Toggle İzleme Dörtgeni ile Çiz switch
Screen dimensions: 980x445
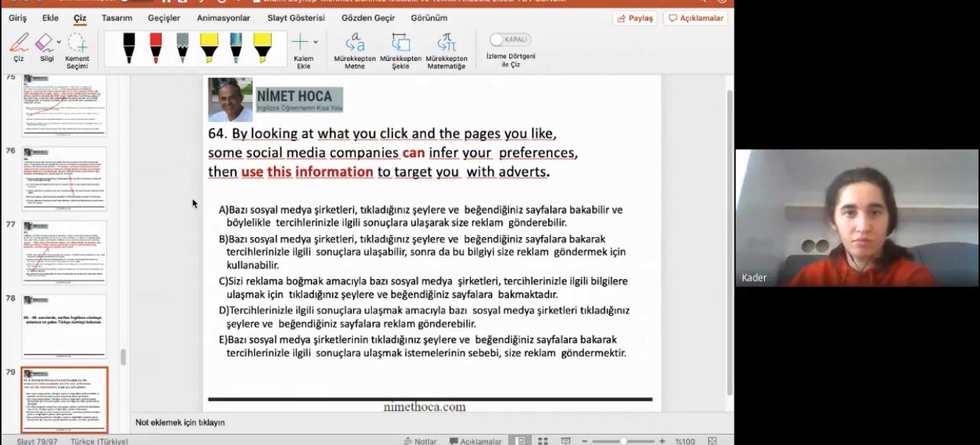point(510,40)
